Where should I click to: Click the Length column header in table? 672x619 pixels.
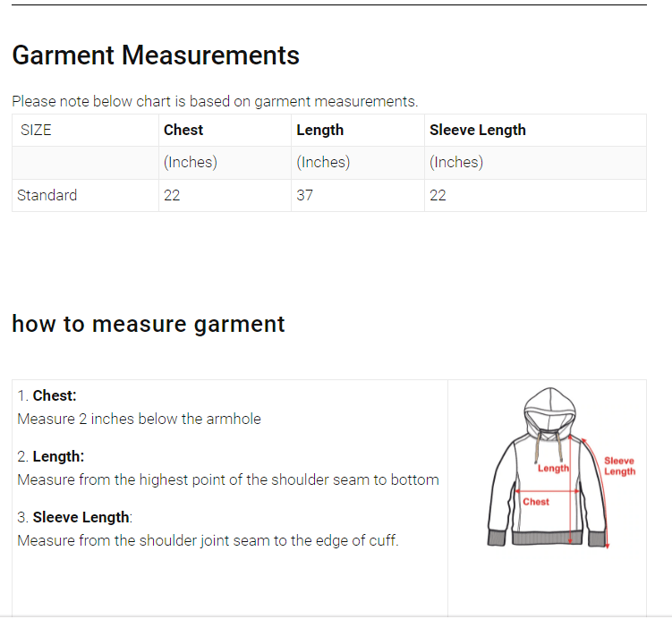tap(319, 130)
